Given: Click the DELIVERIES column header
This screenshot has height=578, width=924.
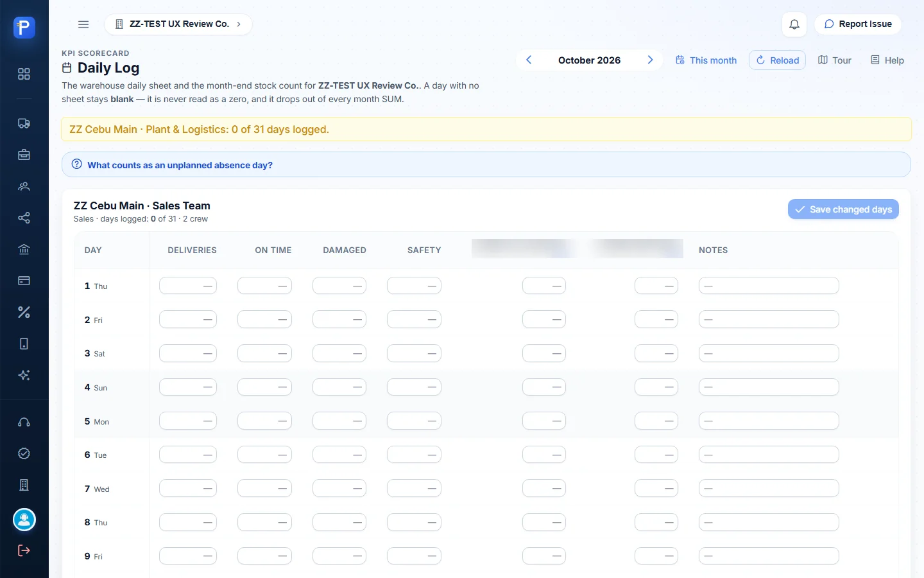Looking at the screenshot, I should [x=192, y=250].
